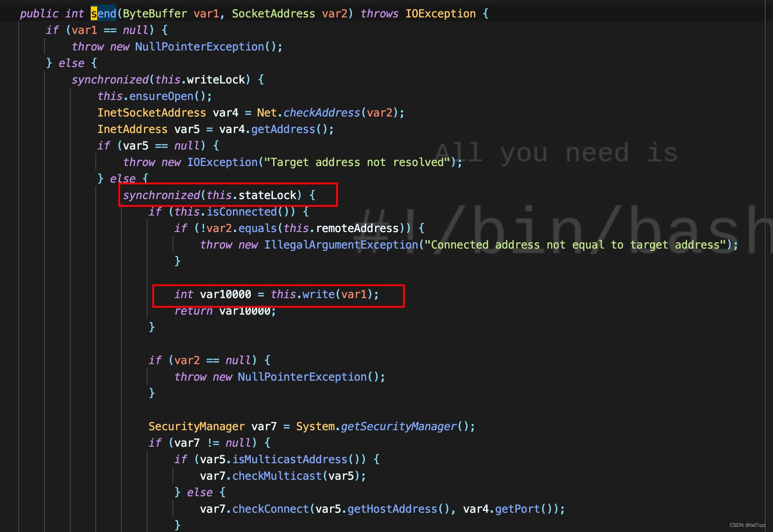
Task: Select 'this.writeLock' in the synchronized statement
Action: coord(200,80)
